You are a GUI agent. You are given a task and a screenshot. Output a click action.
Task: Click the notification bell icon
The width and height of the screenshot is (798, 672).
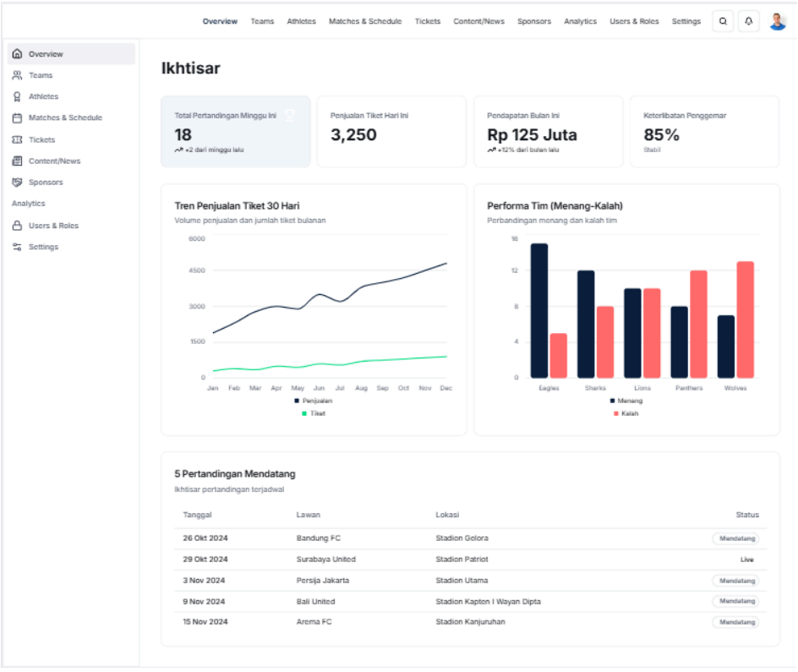[x=749, y=21]
